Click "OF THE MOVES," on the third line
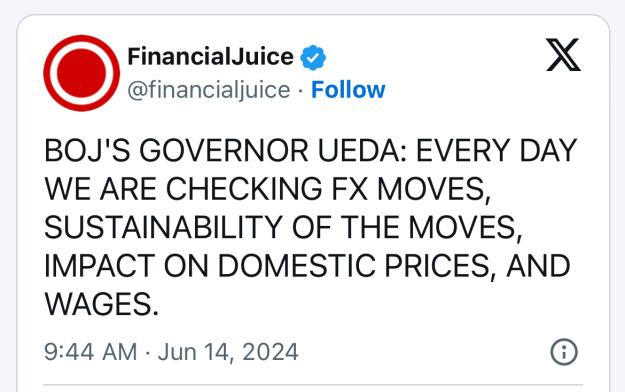This screenshot has height=392, width=625. [x=407, y=227]
